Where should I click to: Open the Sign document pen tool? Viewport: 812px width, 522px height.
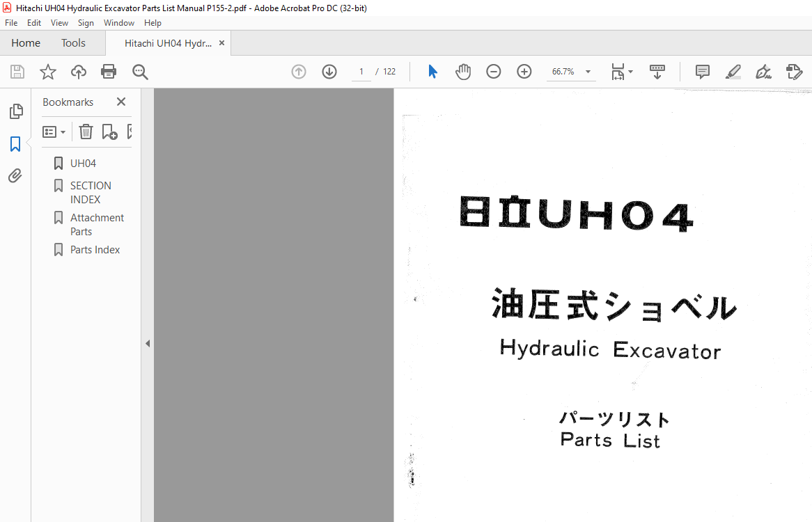pos(763,72)
